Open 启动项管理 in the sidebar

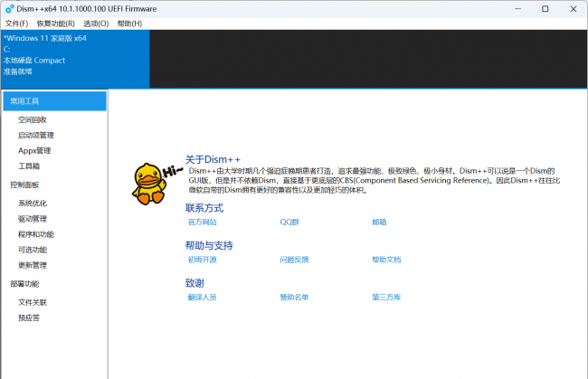click(36, 135)
